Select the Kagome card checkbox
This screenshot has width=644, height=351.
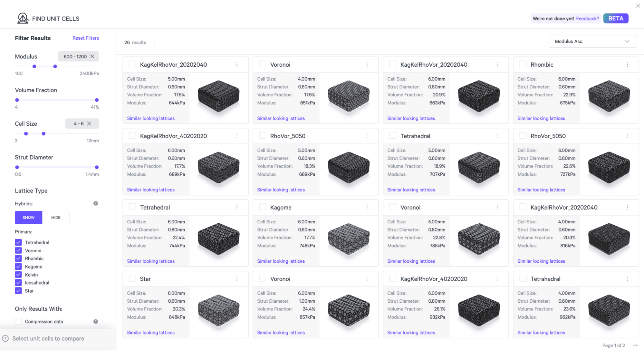pos(263,207)
